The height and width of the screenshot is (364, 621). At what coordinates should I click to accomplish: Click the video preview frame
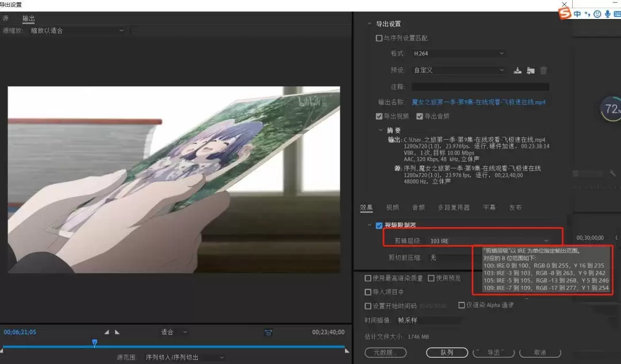[x=174, y=179]
